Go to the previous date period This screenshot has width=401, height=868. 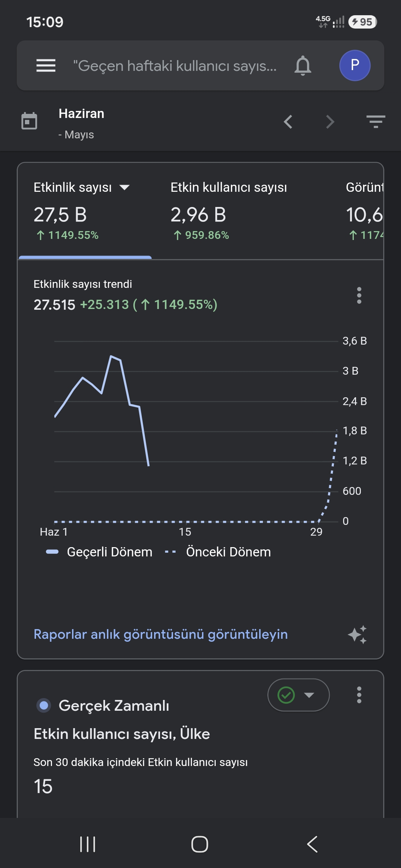288,122
